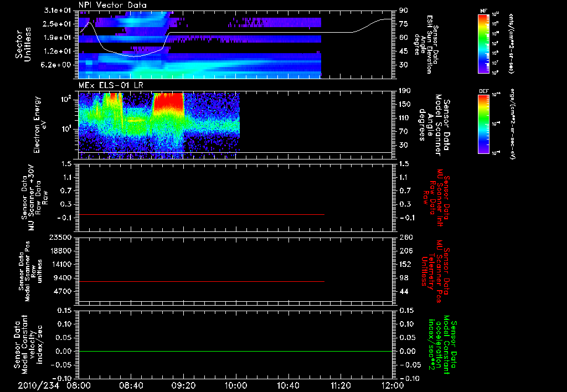
Task: Click the NF color bar units label
Action: [511, 43]
